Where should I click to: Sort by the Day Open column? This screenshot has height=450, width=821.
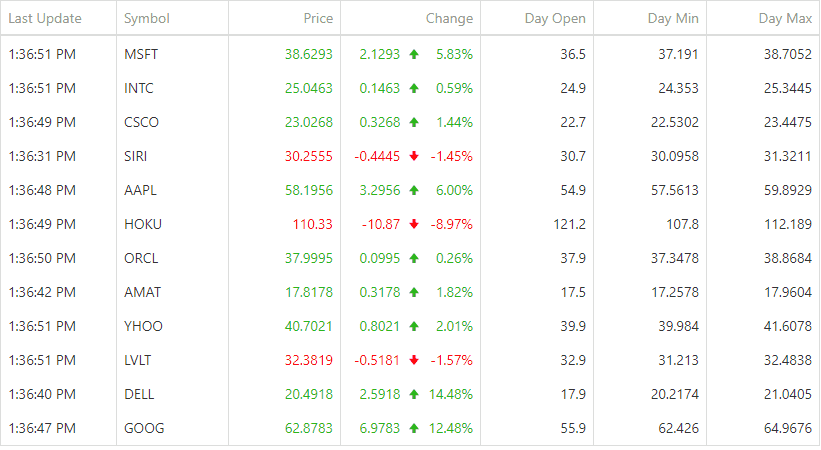(555, 18)
